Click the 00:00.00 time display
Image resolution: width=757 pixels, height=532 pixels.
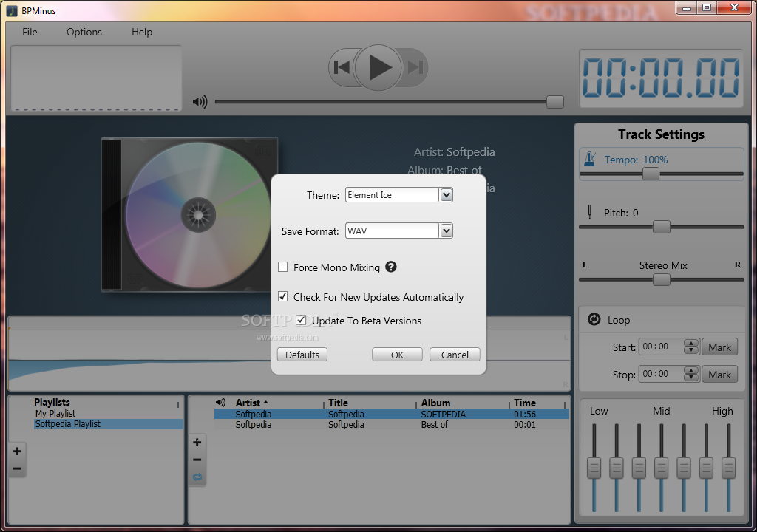[661, 78]
